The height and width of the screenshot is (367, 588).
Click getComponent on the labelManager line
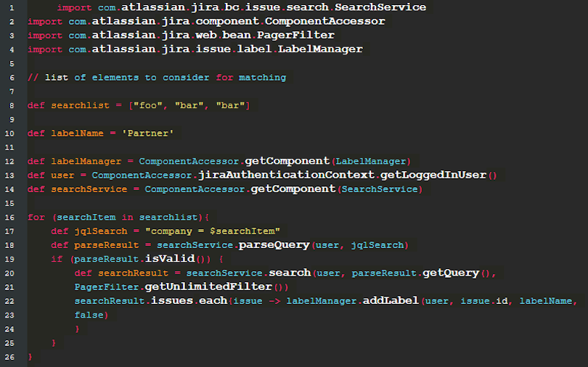click(x=287, y=161)
